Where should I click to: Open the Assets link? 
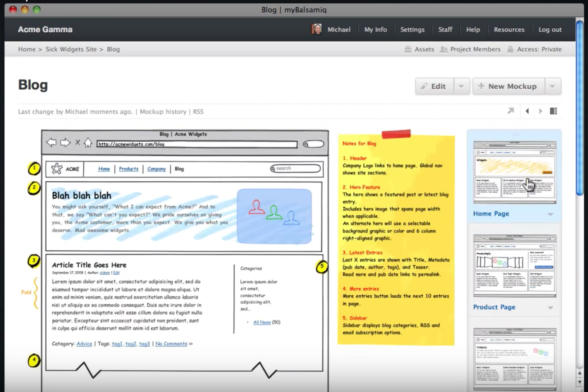click(x=424, y=49)
